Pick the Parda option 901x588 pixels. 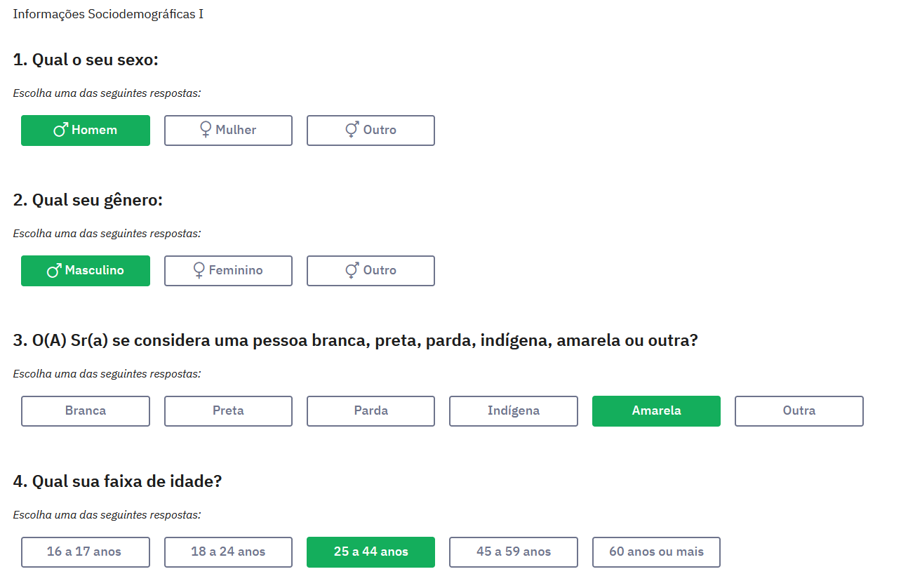pyautogui.click(x=371, y=411)
